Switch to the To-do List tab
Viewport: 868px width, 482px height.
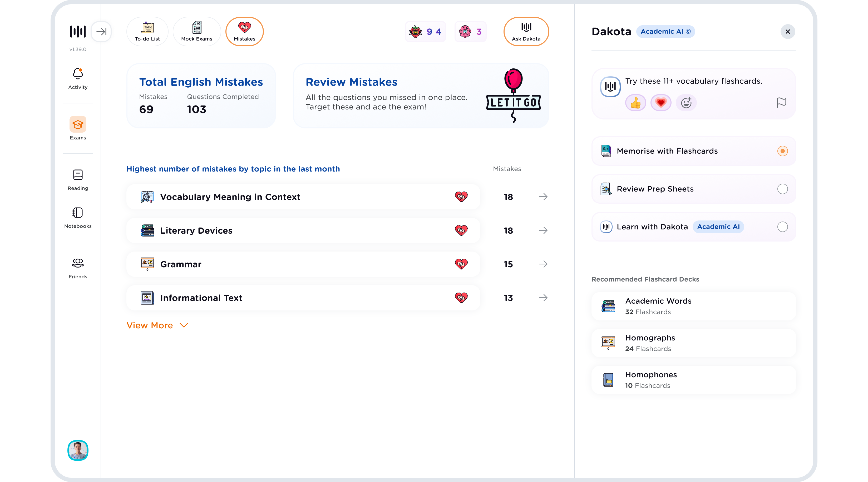click(147, 32)
